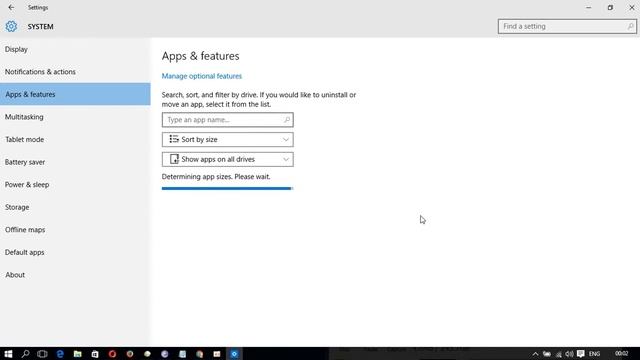The height and width of the screenshot is (360, 640).
Task: Click the Settings back arrow
Action: click(x=11, y=7)
